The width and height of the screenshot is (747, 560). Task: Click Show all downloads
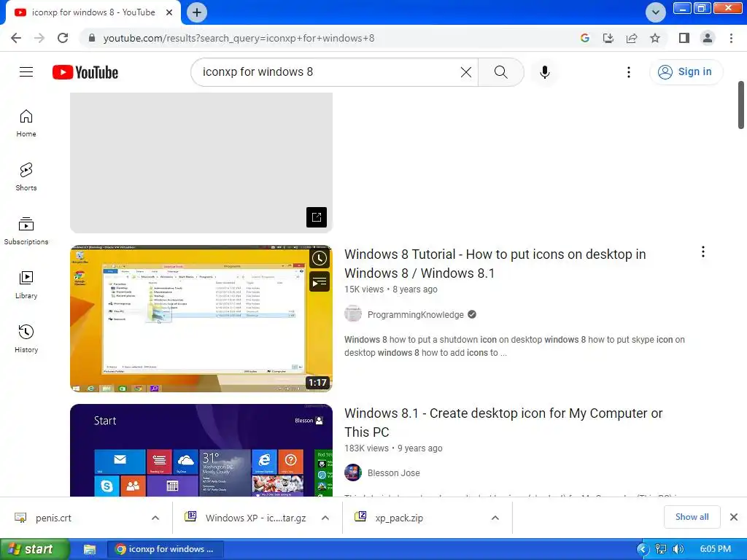click(692, 517)
